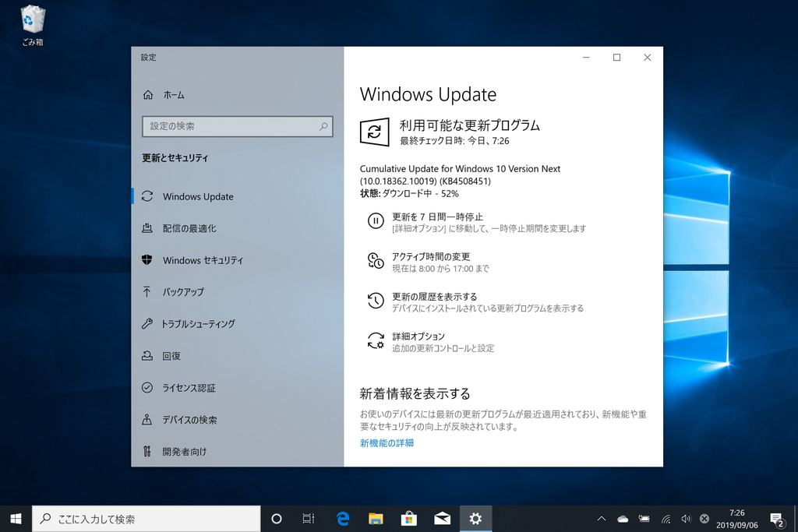The width and height of the screenshot is (798, 532).
Task: Select the 配信の最適化 sidebar icon
Action: tap(147, 228)
